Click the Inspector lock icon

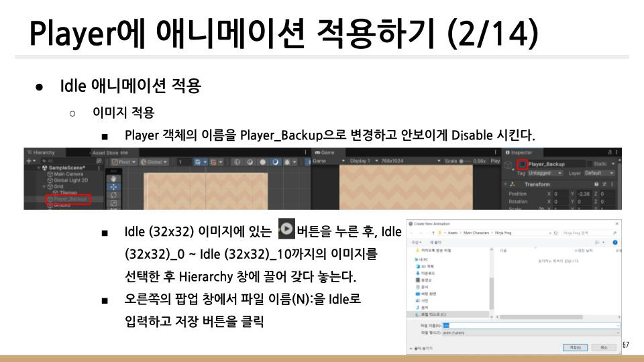tap(610, 152)
